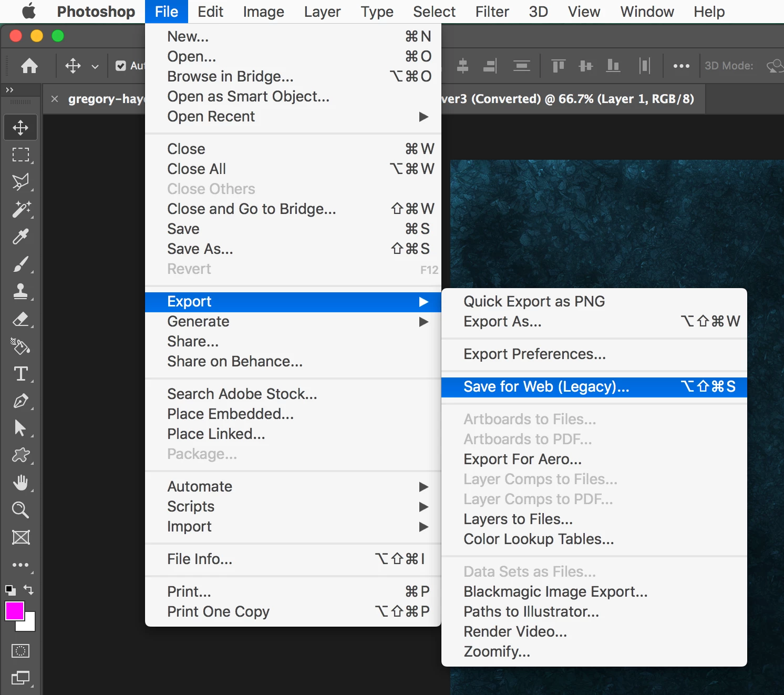This screenshot has height=695, width=784.
Task: Select the Hand tool
Action: 20,483
